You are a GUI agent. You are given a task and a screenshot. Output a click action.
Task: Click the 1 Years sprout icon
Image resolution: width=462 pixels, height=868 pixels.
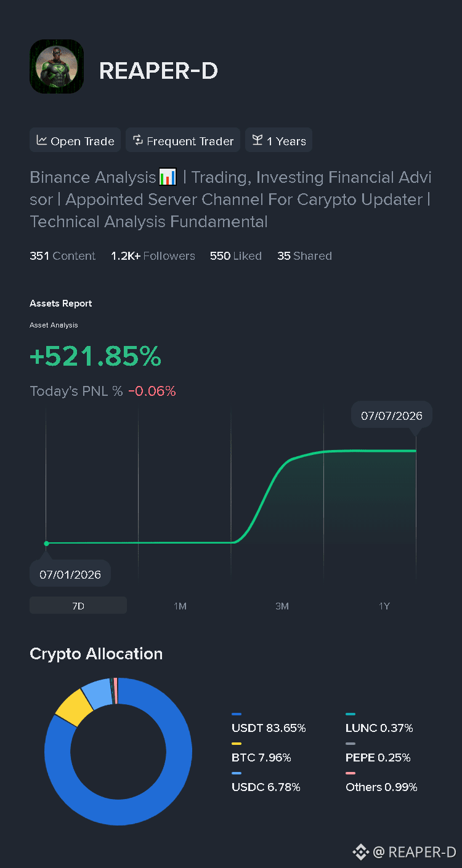[257, 140]
